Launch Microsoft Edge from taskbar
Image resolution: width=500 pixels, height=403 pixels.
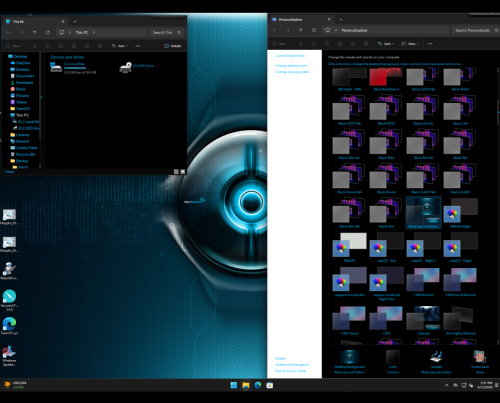point(258,385)
